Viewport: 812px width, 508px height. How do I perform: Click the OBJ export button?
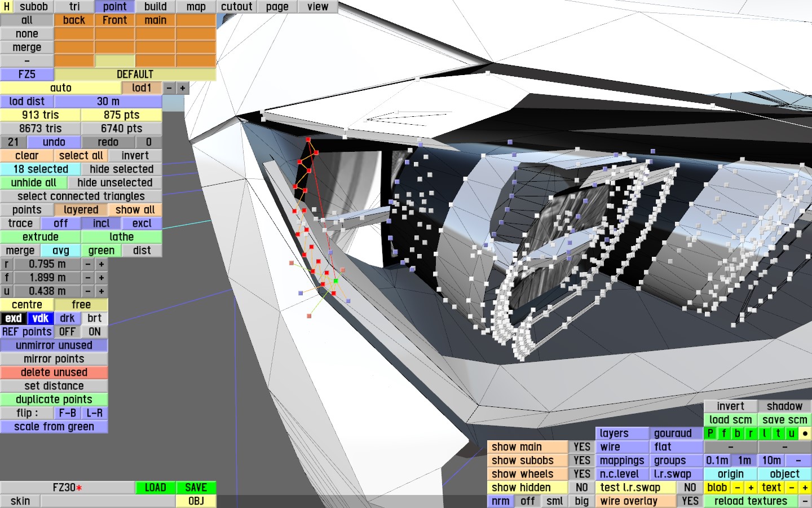(196, 501)
